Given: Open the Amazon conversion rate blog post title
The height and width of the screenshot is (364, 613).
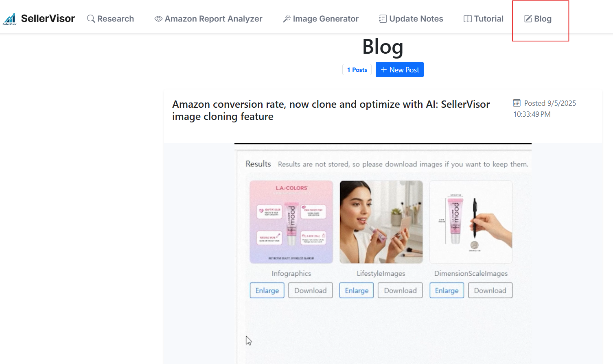Looking at the screenshot, I should point(331,110).
